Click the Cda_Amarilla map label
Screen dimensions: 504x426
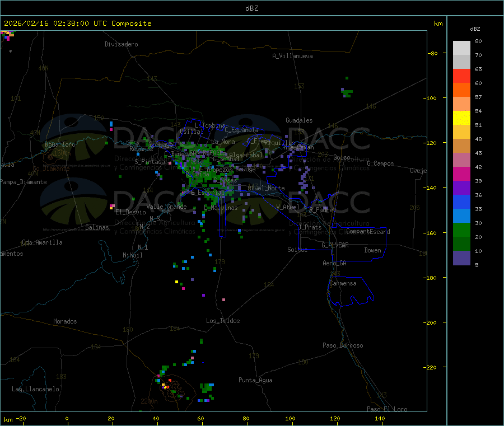point(42,242)
